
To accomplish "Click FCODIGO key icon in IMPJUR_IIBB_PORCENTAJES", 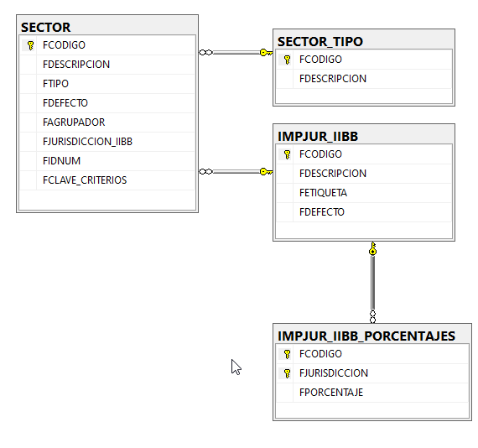I will click(287, 354).
